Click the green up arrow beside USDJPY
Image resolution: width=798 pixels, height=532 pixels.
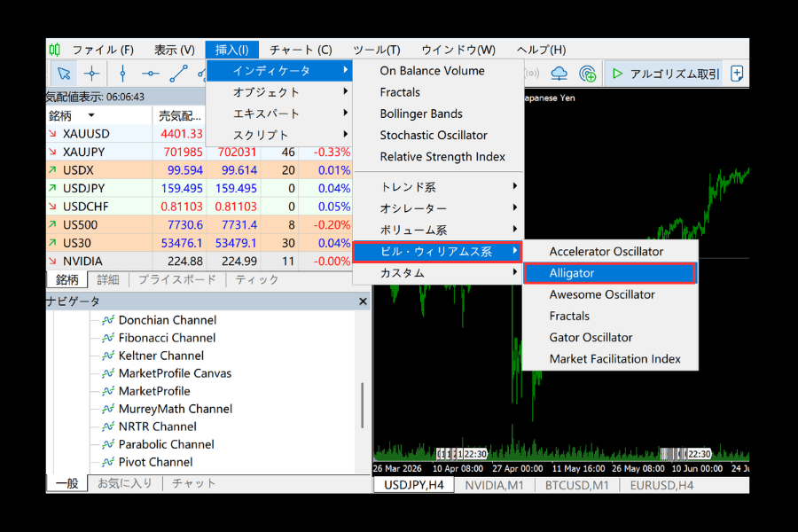(x=52, y=188)
